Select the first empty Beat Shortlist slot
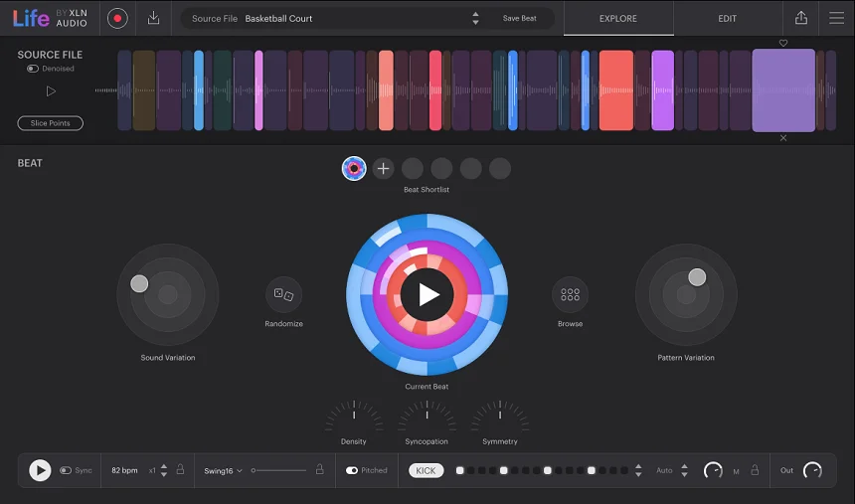This screenshot has height=504, width=855. (413, 169)
